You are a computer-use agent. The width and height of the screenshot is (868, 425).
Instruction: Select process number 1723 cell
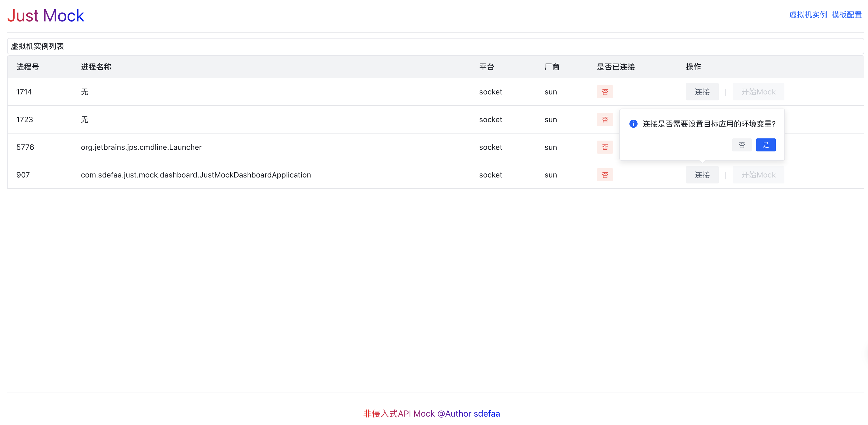[x=25, y=119]
